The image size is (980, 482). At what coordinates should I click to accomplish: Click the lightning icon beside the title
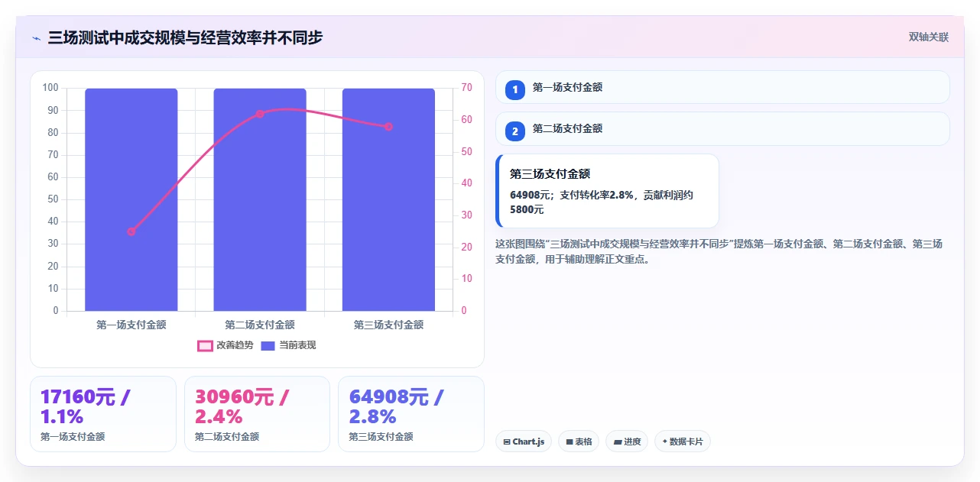(x=36, y=38)
